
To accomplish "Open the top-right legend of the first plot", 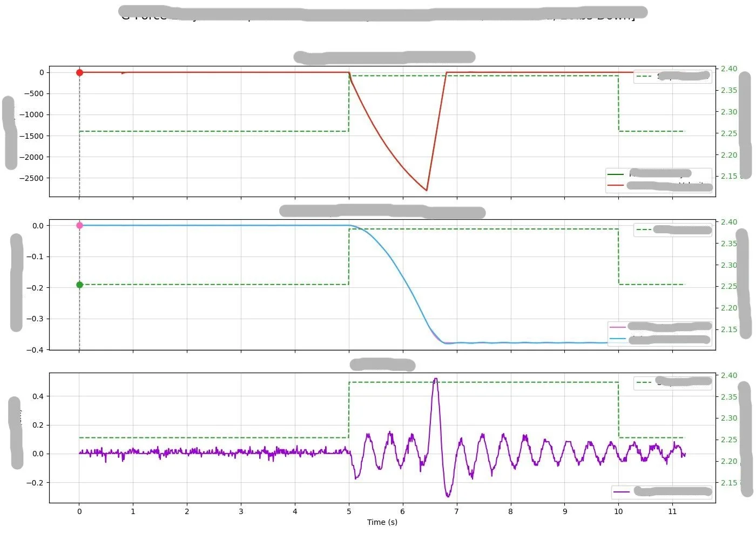I will tap(672, 76).
